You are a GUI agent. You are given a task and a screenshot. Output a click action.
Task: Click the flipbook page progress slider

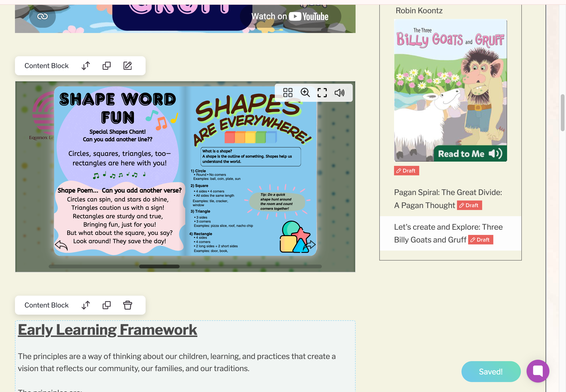pyautogui.click(x=185, y=266)
